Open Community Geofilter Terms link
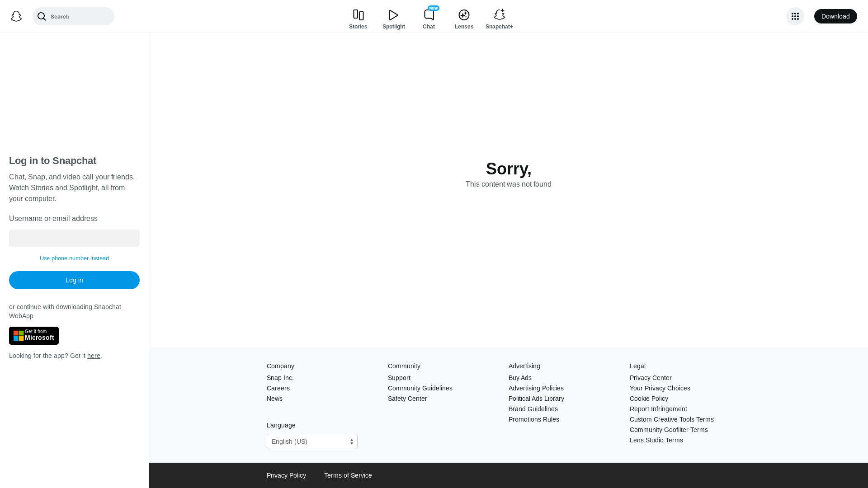 click(669, 430)
